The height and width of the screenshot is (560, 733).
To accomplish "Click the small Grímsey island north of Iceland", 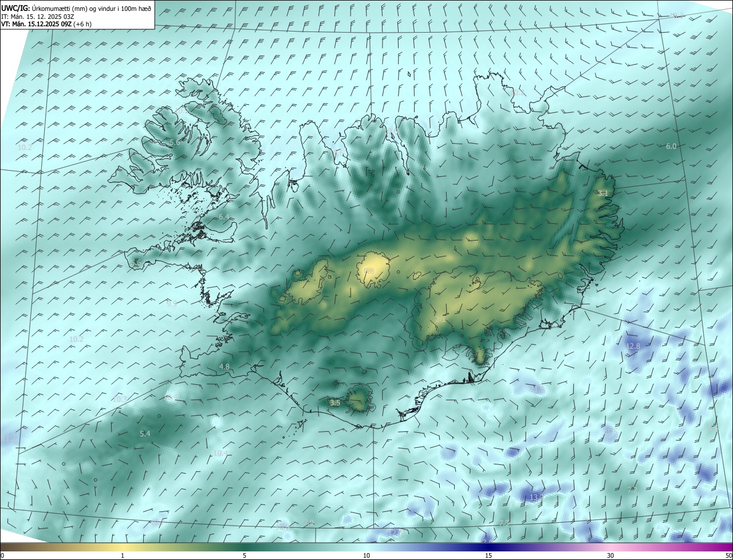I will click(x=409, y=73).
